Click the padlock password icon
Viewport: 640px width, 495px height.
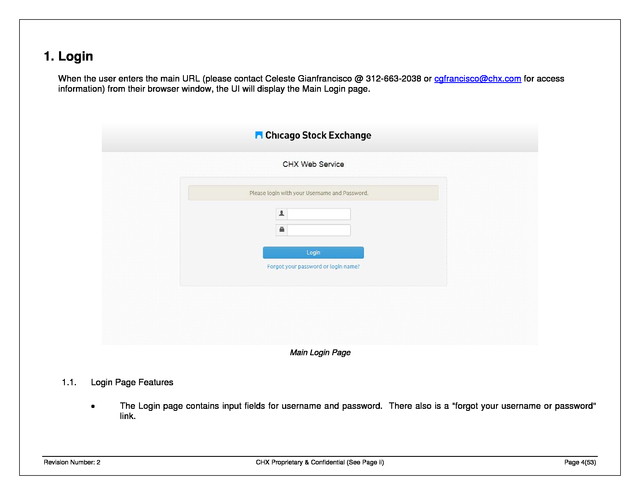pyautogui.click(x=281, y=230)
